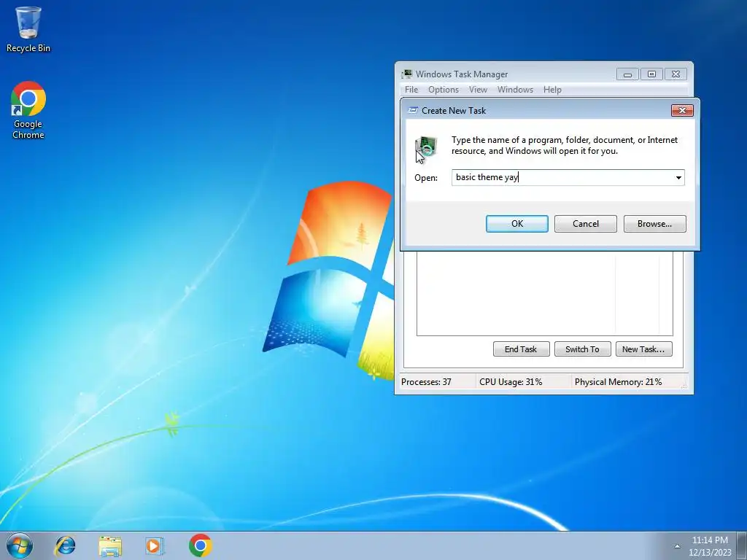Click the Browse... button
This screenshot has height=560, width=747.
[x=654, y=224]
